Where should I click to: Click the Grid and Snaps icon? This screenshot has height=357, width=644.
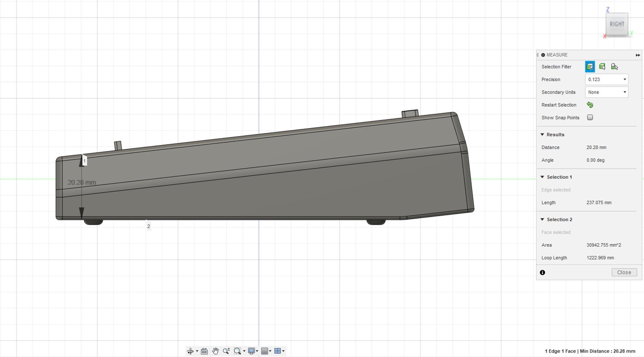point(264,351)
